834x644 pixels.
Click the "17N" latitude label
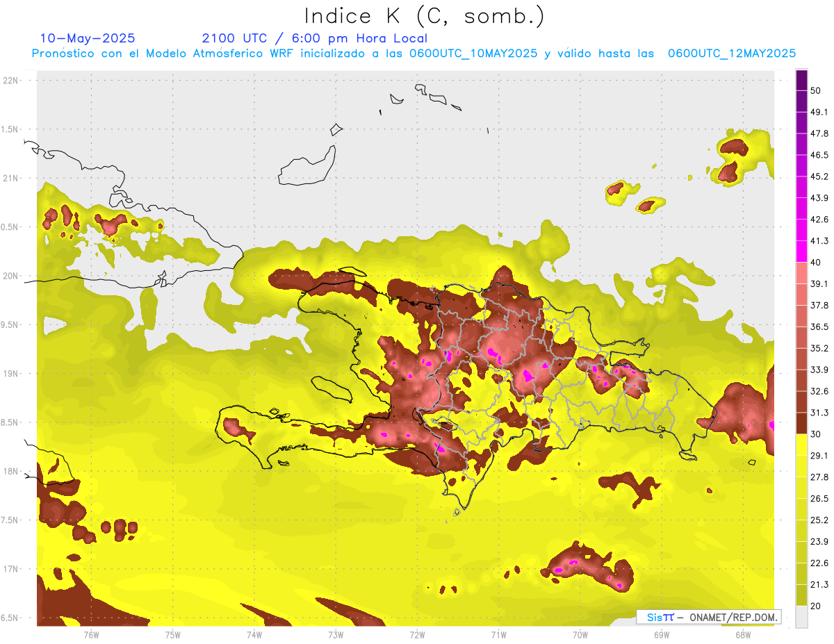point(10,570)
